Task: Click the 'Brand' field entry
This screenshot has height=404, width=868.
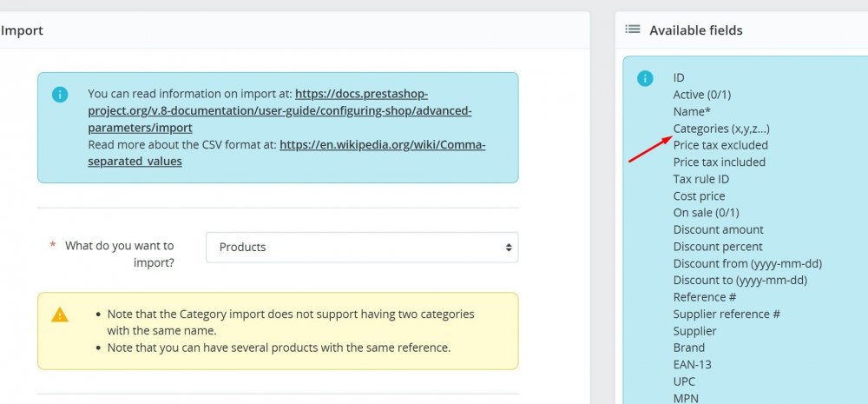Action: (689, 348)
